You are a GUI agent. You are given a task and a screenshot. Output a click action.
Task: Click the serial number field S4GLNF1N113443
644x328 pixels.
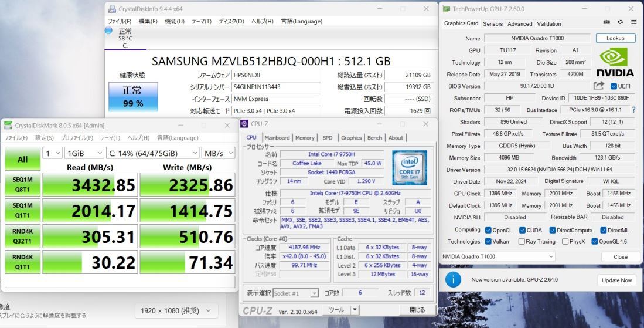(276, 87)
